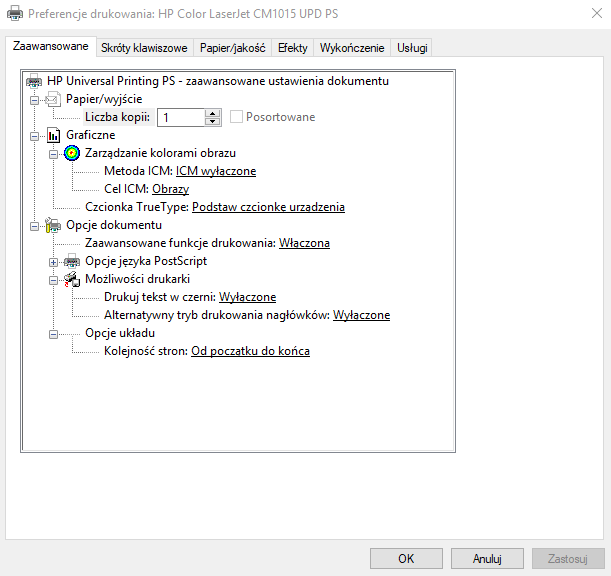The width and height of the screenshot is (611, 576).
Task: Select the Graficzne tree label
Action: (x=91, y=135)
